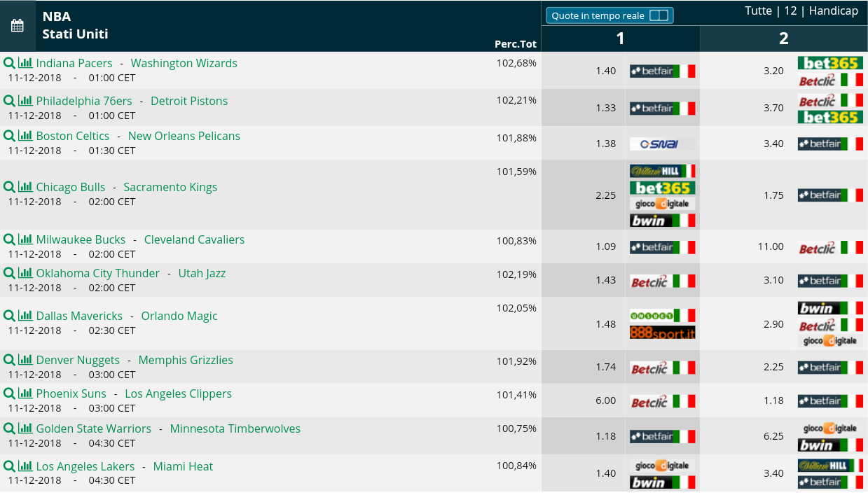Click the magnifier icon for Oklahoma City Thunder match
The height and width of the screenshot is (495, 868).
pos(9,273)
